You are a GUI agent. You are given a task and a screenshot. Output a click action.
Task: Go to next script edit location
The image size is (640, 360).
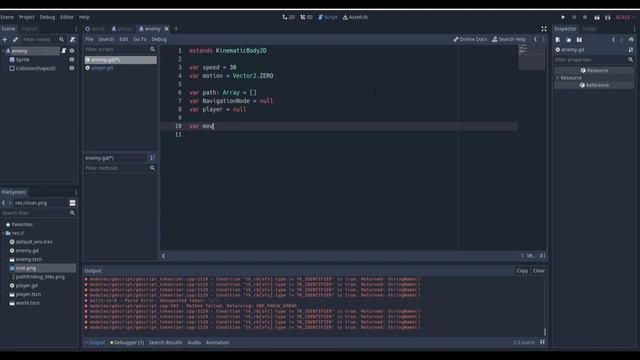click(543, 39)
